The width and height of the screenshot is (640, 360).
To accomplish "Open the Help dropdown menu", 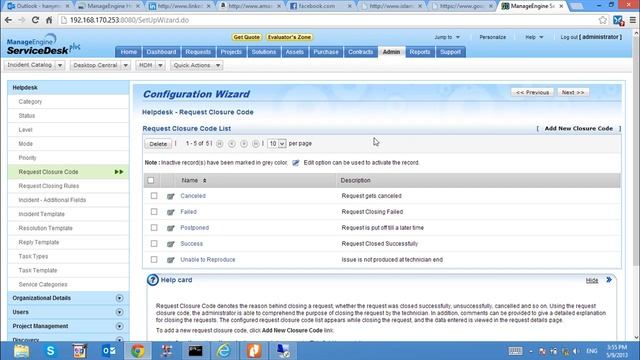I will pos(534,37).
